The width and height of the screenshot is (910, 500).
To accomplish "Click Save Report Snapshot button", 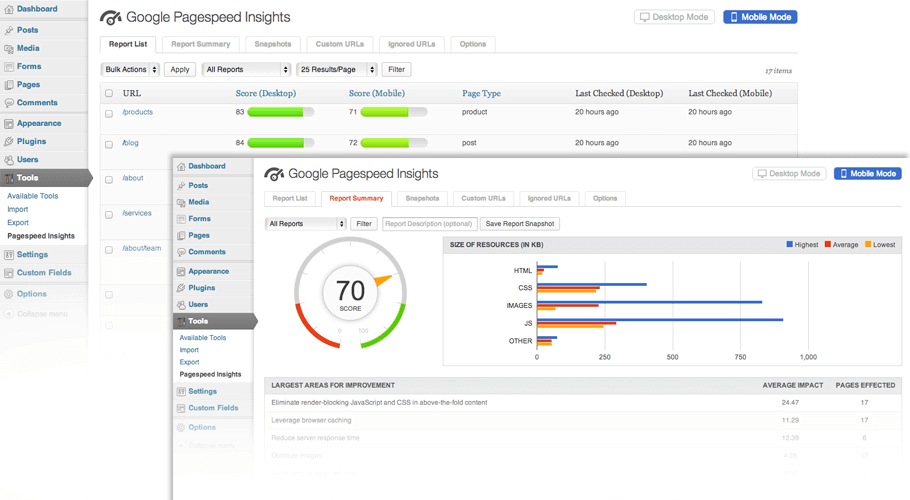I will pos(520,224).
